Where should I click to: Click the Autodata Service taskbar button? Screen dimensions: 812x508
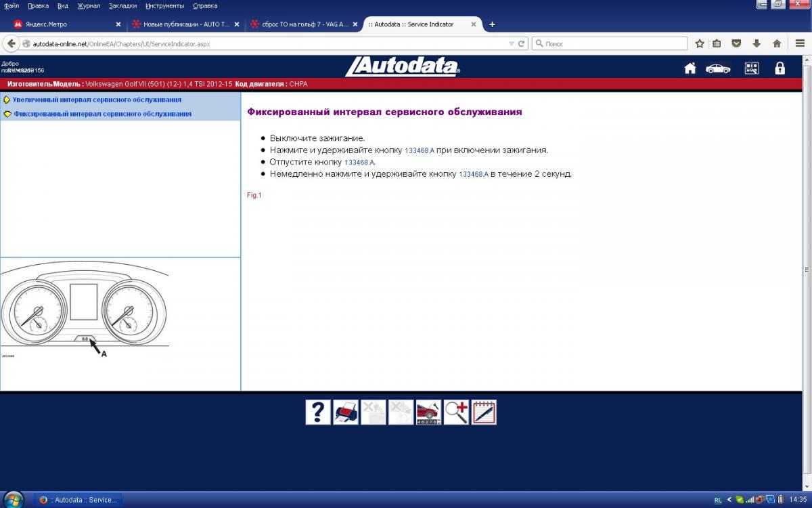[x=77, y=500]
